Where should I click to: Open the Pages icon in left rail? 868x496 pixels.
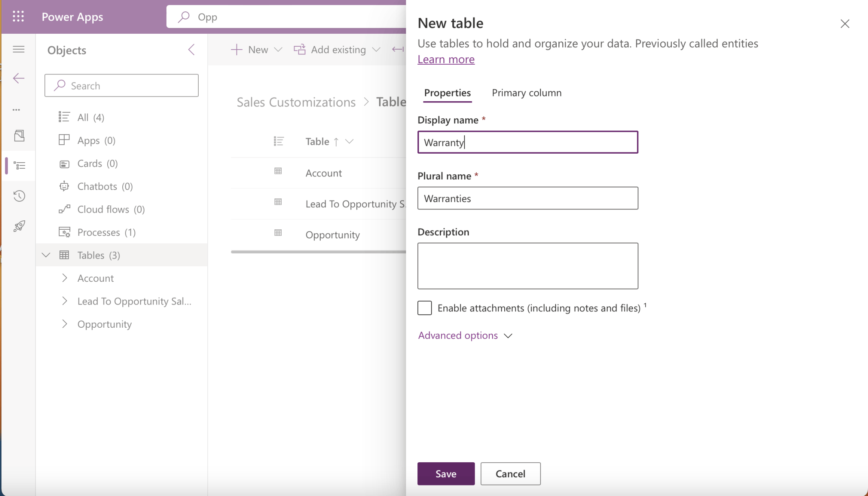pyautogui.click(x=19, y=135)
